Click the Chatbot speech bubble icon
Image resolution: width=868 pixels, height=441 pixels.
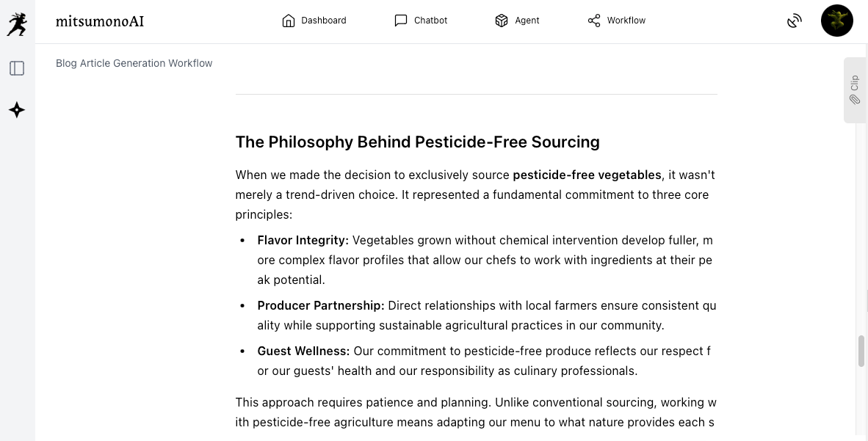pyautogui.click(x=401, y=21)
